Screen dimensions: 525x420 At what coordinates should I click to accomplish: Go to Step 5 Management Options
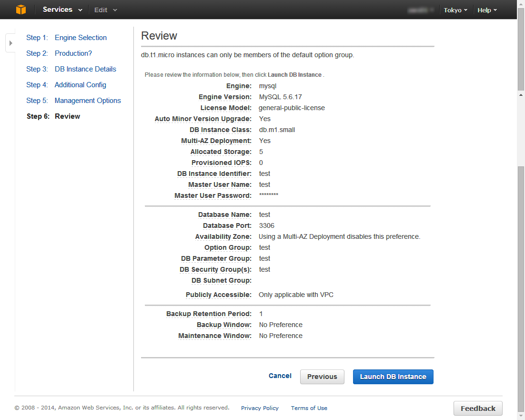pos(74,101)
